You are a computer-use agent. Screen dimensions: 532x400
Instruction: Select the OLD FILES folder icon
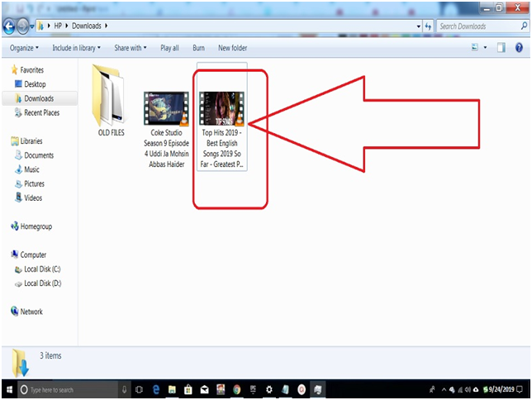click(108, 95)
